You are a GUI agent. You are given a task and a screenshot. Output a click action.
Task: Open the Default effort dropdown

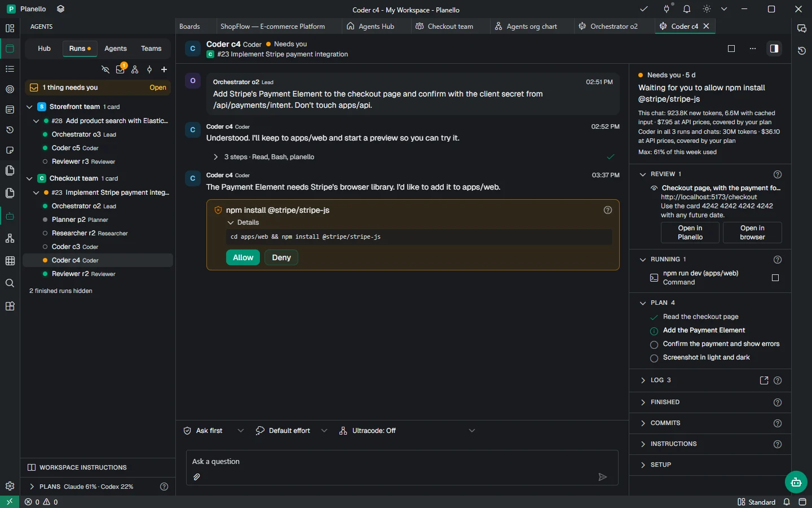(x=291, y=431)
